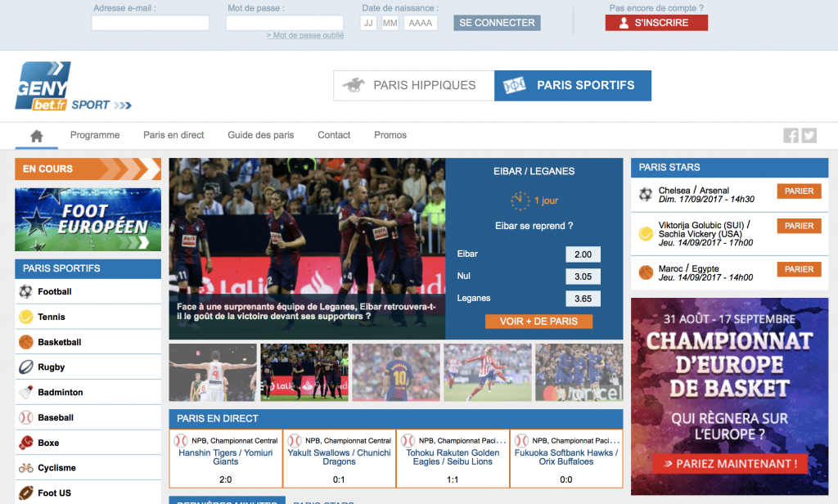Screen dimensions: 838x504
Task: Open the Facebook page icon
Action: [x=791, y=135]
